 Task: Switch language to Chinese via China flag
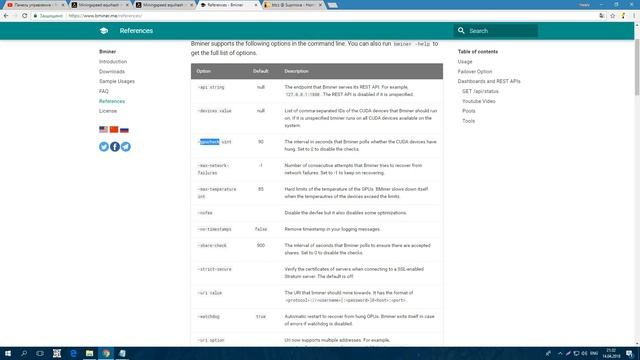point(114,129)
